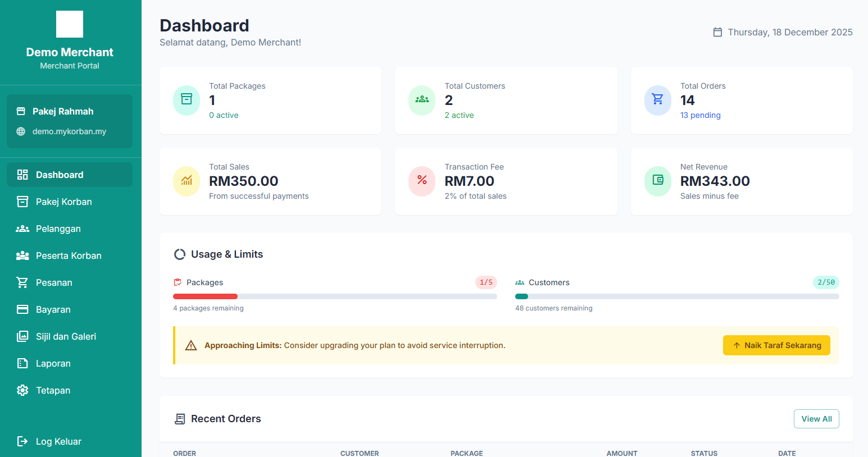This screenshot has width=868, height=457.
Task: Click the Sijil dan Galeri gallery icon
Action: coord(22,336)
